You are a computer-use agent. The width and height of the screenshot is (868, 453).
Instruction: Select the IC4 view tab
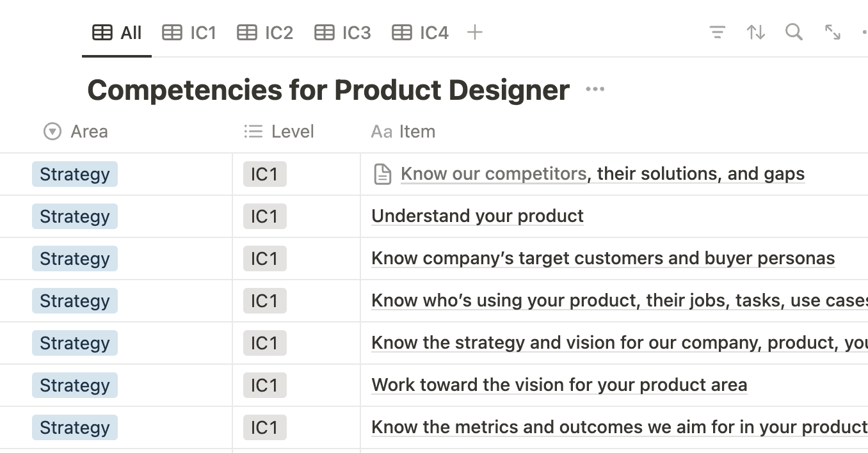coord(421,33)
